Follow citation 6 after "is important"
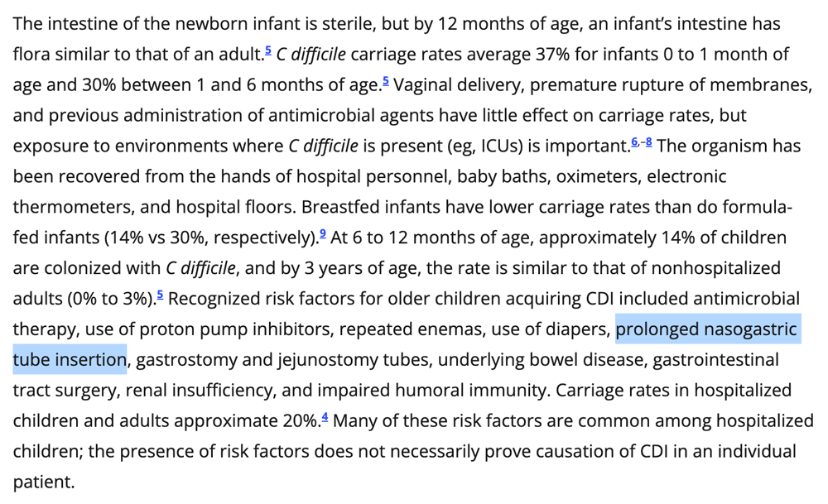Image resolution: width=828 pixels, height=504 pixels. point(634,142)
